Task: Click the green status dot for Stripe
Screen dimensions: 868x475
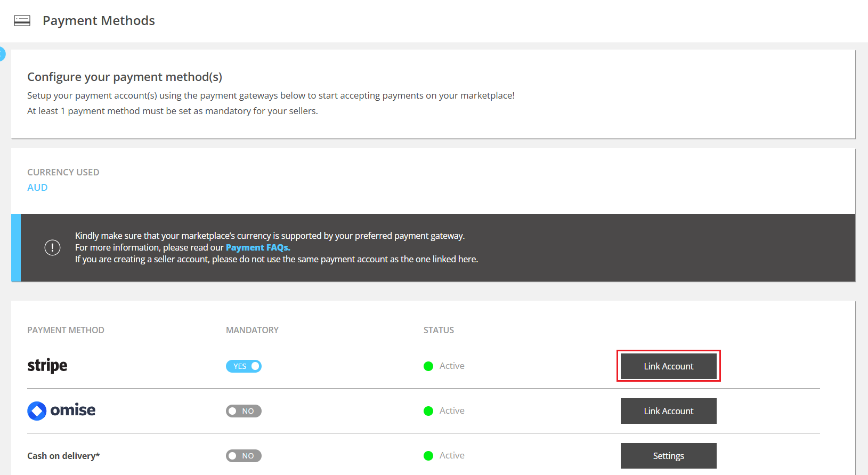Action: 428,366
